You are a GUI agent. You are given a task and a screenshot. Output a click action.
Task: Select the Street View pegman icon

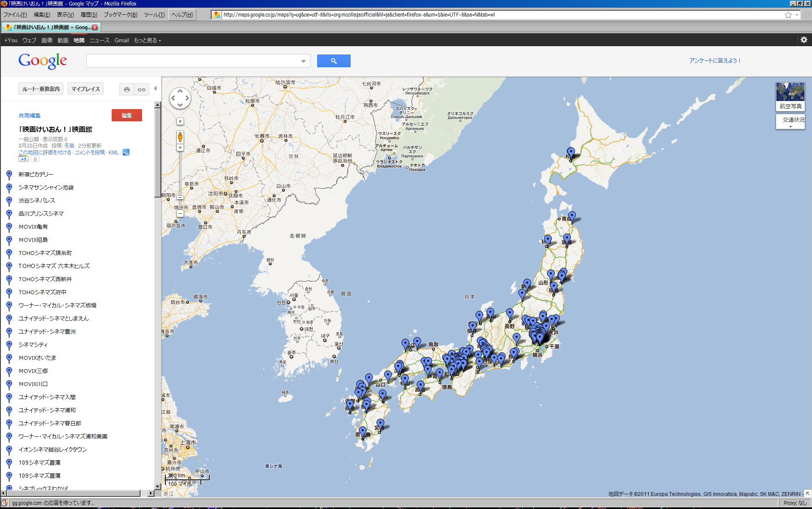pos(180,137)
